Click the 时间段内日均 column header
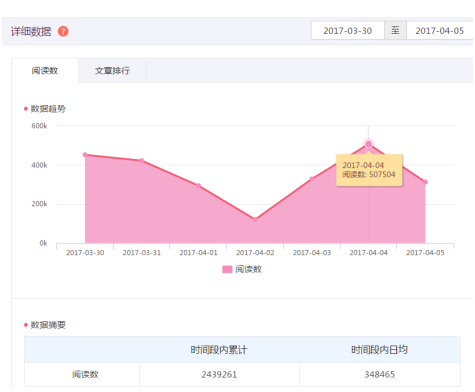475x392 pixels. point(380,350)
